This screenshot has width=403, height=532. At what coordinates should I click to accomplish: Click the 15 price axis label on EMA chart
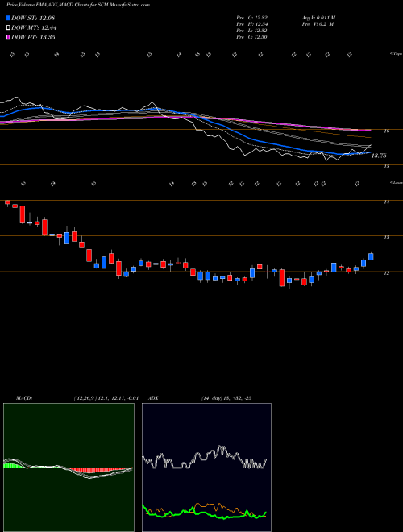tap(386, 167)
